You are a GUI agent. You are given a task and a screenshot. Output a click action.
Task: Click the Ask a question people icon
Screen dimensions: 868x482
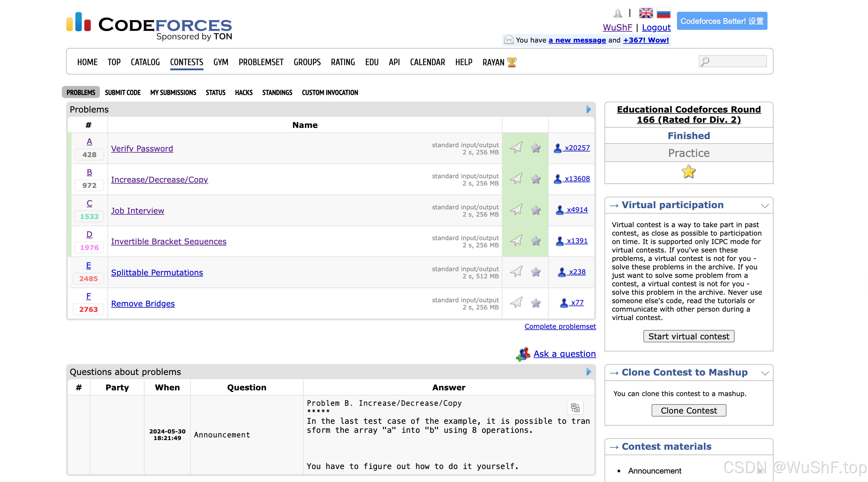pyautogui.click(x=523, y=354)
